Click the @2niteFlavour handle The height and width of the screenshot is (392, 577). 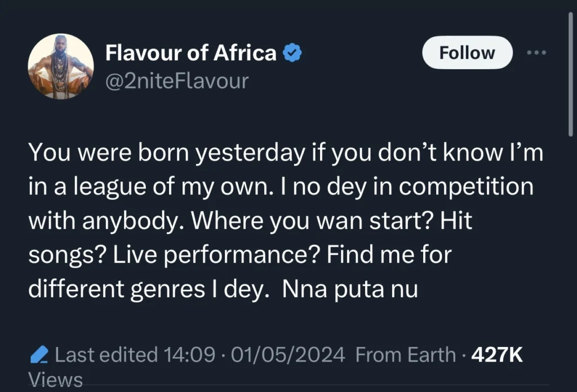[177, 81]
